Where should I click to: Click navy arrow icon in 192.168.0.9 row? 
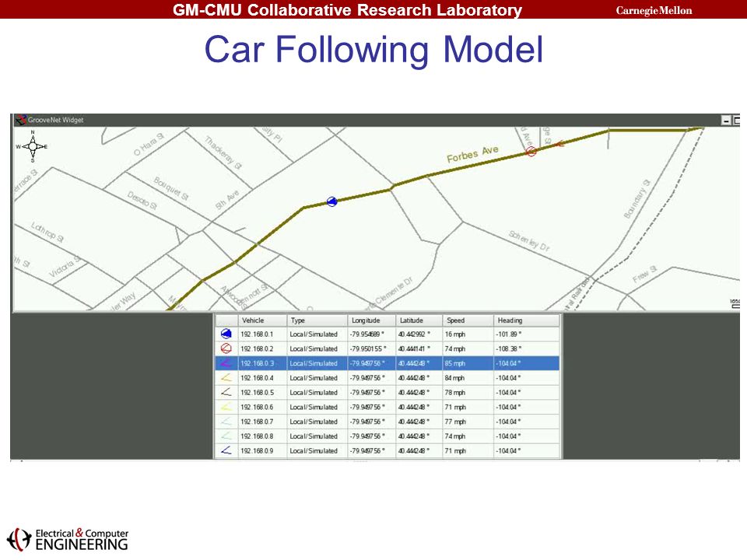click(x=226, y=450)
